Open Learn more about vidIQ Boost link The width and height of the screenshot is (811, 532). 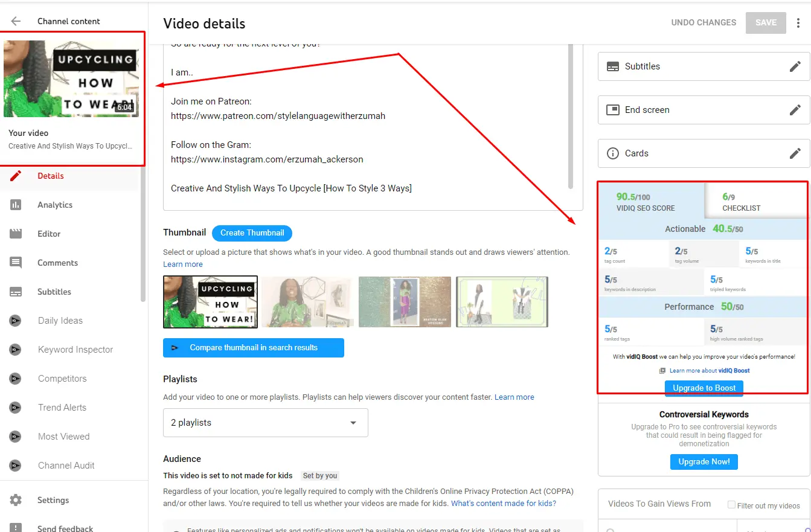(x=710, y=371)
